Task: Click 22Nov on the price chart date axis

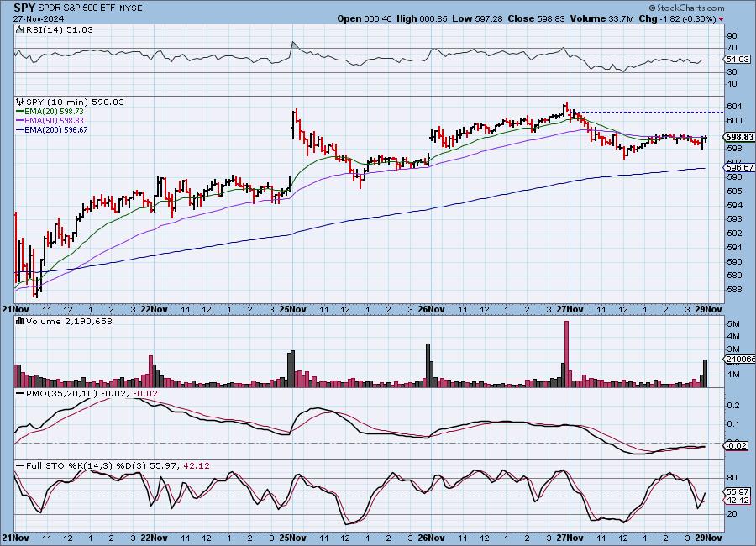Action: click(155, 309)
